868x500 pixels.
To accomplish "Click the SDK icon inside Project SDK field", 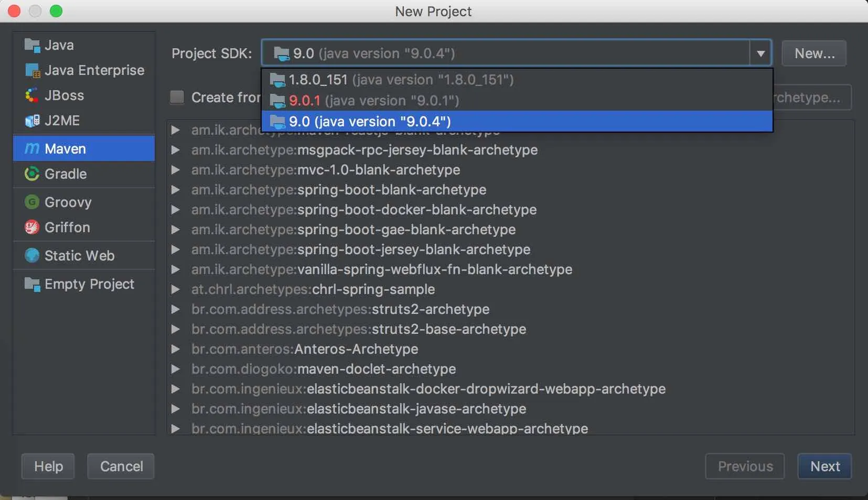I will (282, 53).
